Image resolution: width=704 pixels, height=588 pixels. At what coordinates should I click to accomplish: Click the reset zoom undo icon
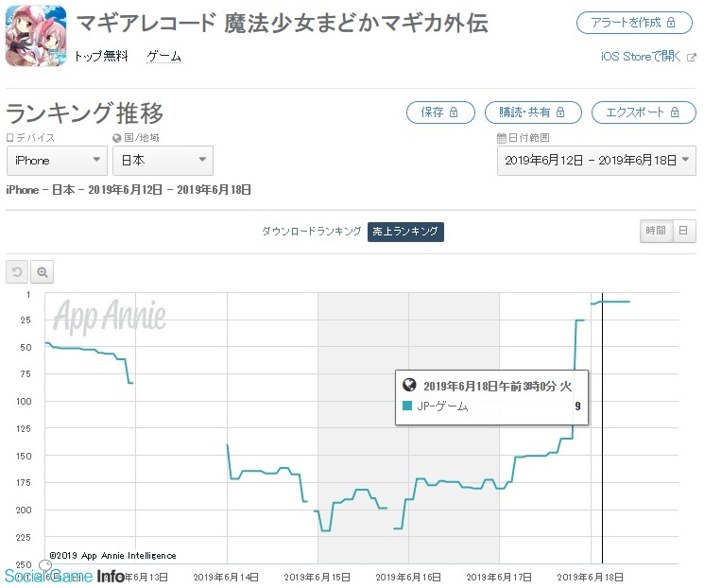pyautogui.click(x=17, y=271)
